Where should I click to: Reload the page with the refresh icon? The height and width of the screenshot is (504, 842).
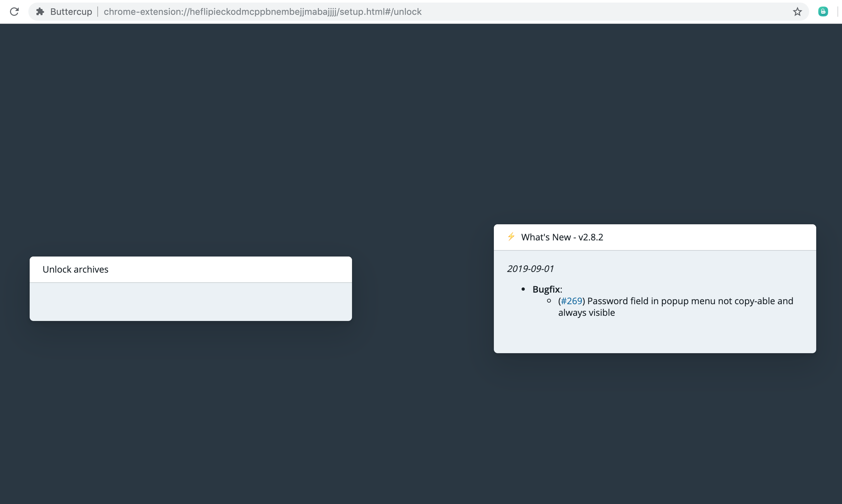click(14, 12)
